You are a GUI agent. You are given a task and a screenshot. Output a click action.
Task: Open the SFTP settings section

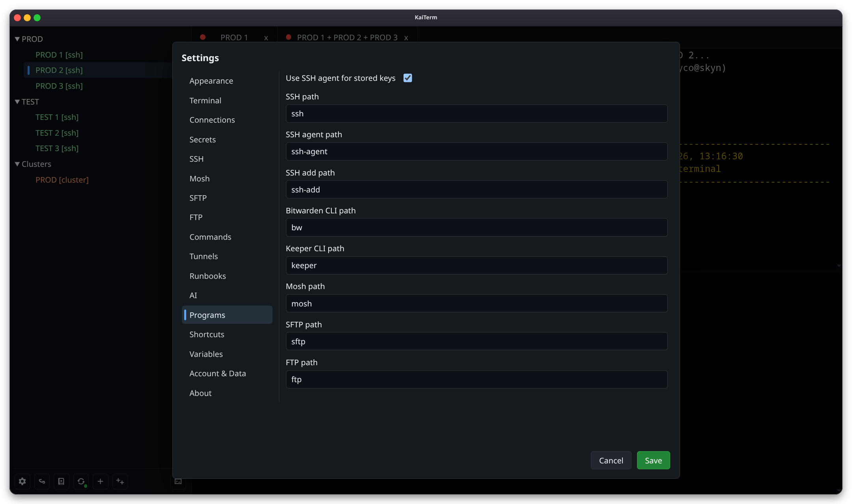tap(227, 198)
